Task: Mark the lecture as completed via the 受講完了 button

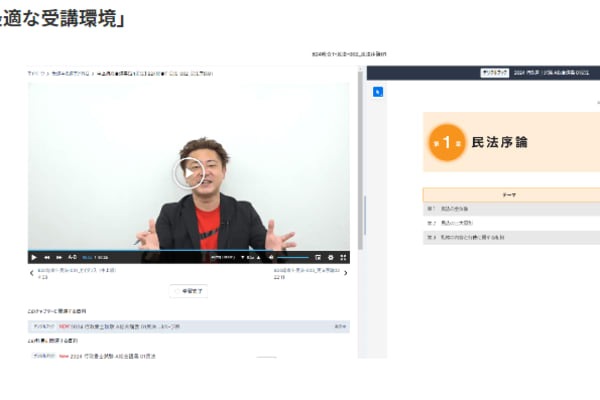Action: pos(188,290)
